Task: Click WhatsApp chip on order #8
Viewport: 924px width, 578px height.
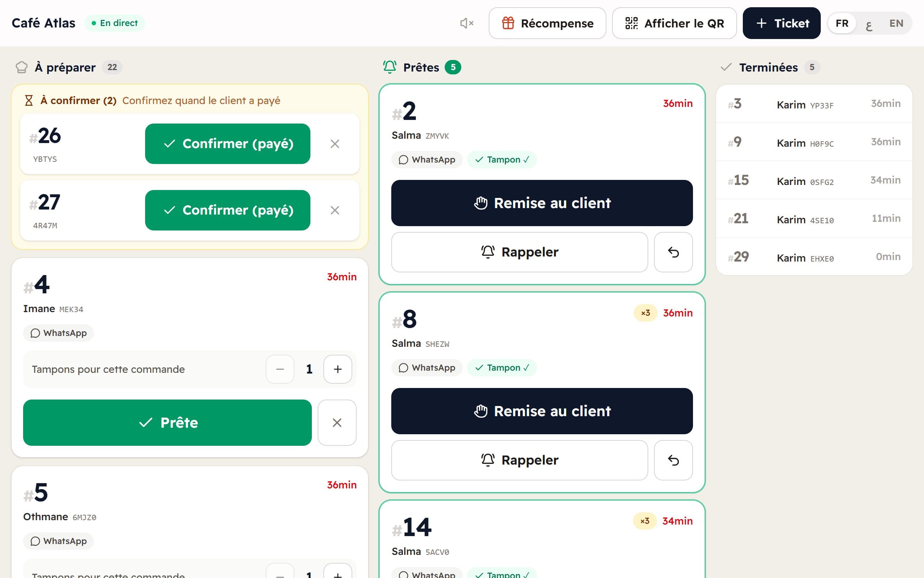Action: [x=427, y=368]
